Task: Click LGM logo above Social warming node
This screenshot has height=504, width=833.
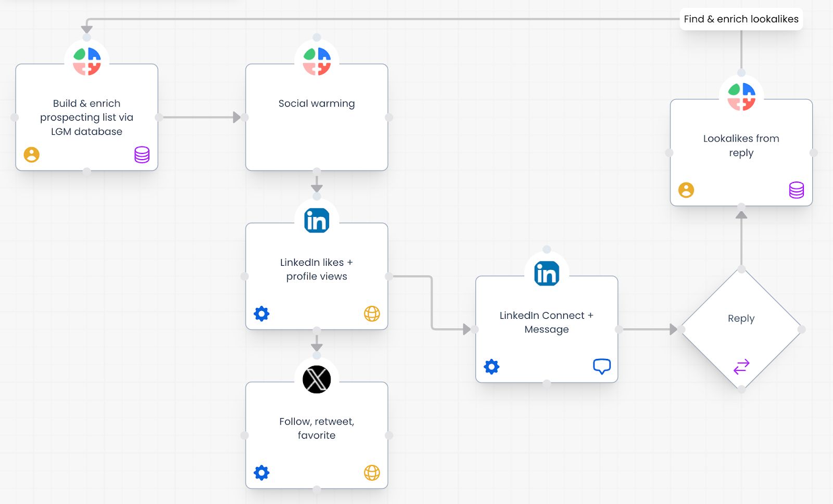Action: (x=317, y=61)
